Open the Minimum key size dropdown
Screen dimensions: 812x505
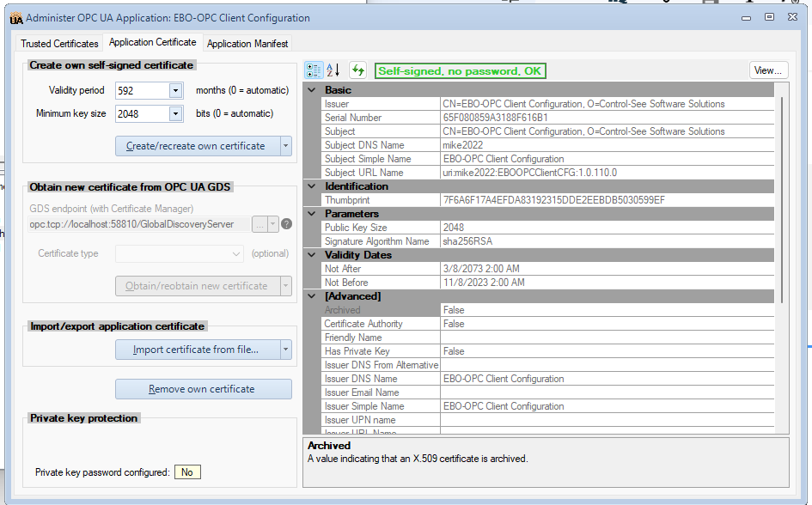click(x=176, y=114)
